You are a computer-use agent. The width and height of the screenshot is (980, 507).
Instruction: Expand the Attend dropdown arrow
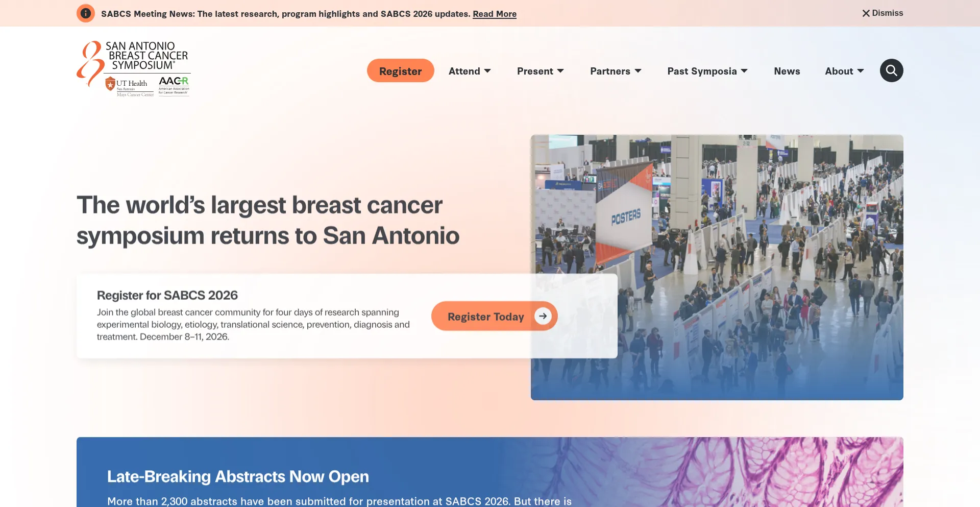click(x=487, y=71)
